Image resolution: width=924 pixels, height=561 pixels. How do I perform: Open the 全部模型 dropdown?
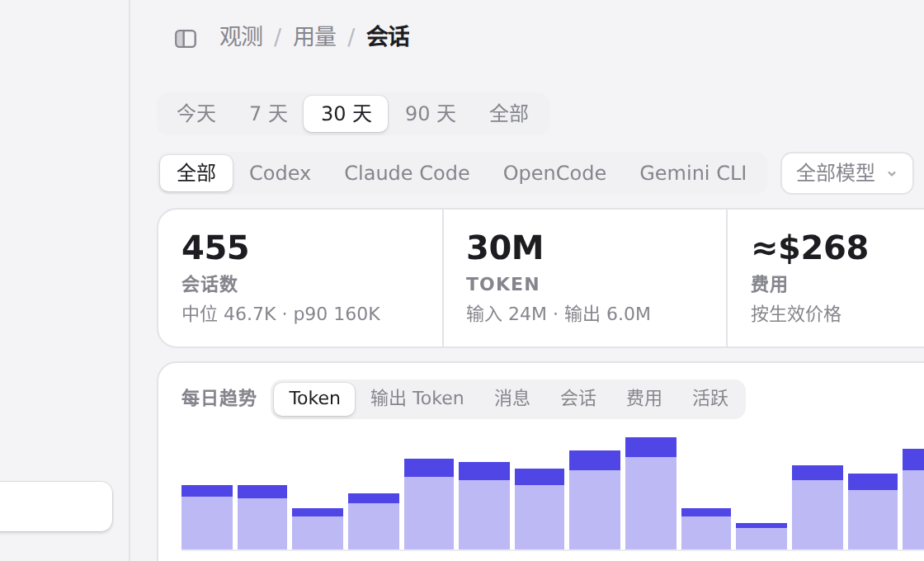click(x=846, y=173)
